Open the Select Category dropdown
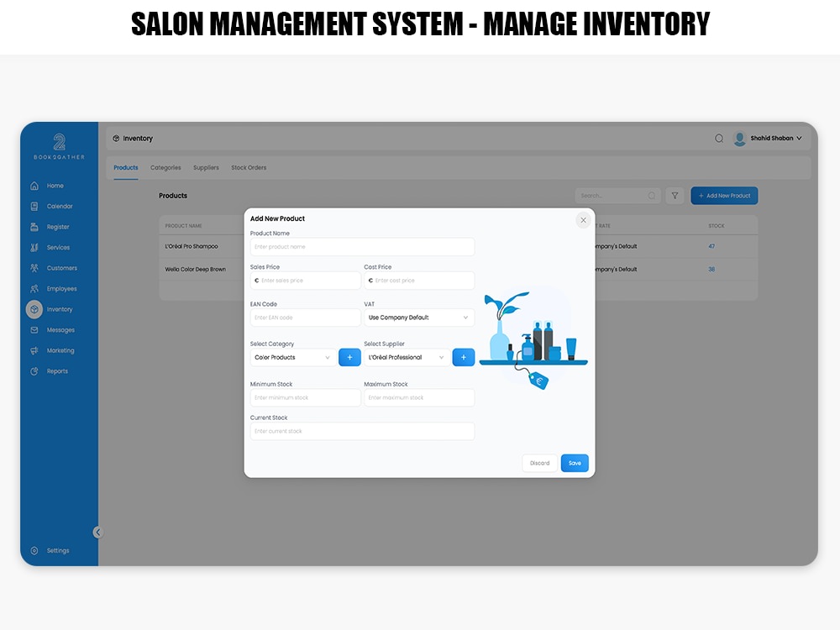Image resolution: width=840 pixels, height=630 pixels. coord(293,357)
